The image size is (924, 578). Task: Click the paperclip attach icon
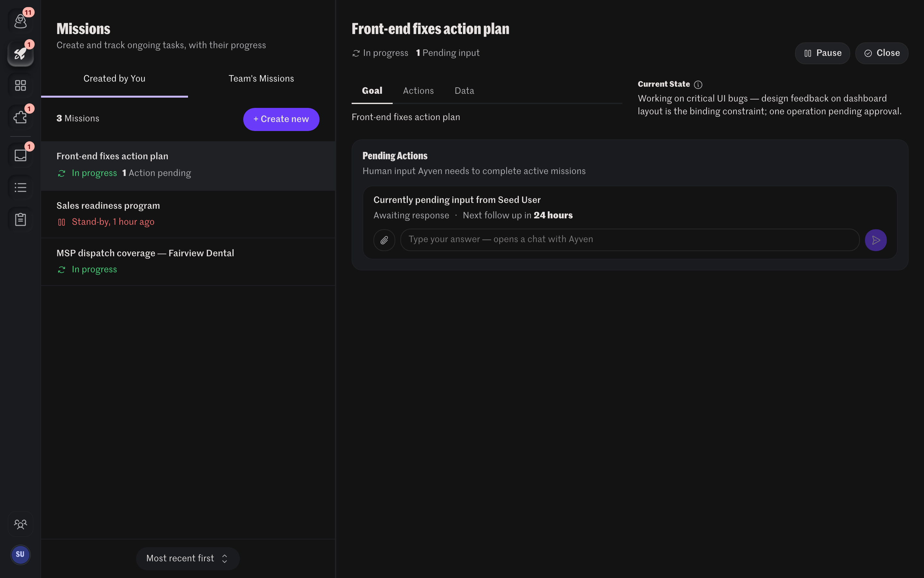coord(384,240)
